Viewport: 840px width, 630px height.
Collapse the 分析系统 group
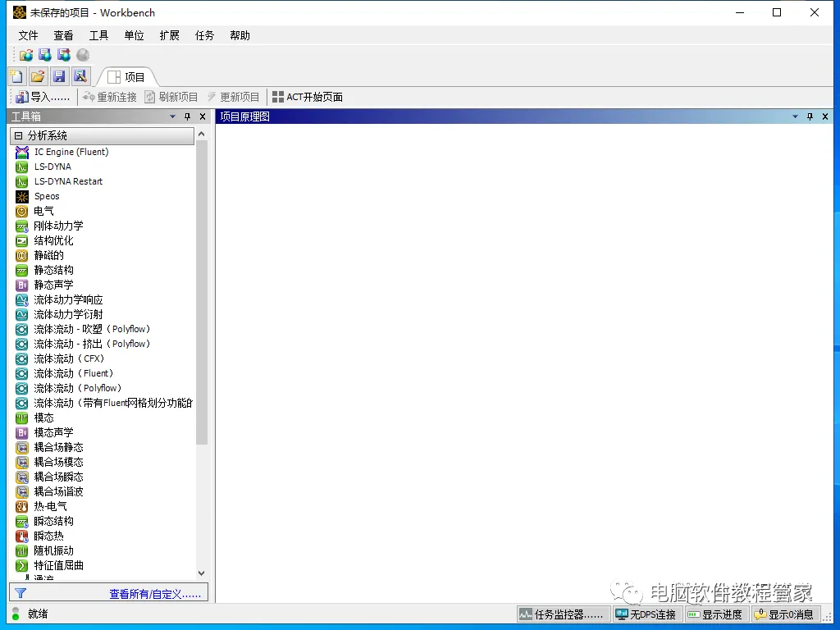(19, 135)
